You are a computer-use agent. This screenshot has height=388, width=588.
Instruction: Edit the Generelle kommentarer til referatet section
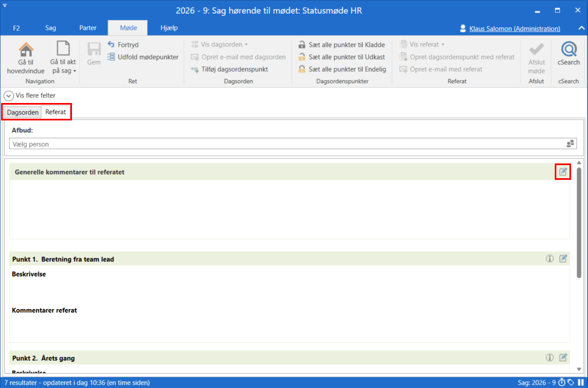tap(563, 172)
